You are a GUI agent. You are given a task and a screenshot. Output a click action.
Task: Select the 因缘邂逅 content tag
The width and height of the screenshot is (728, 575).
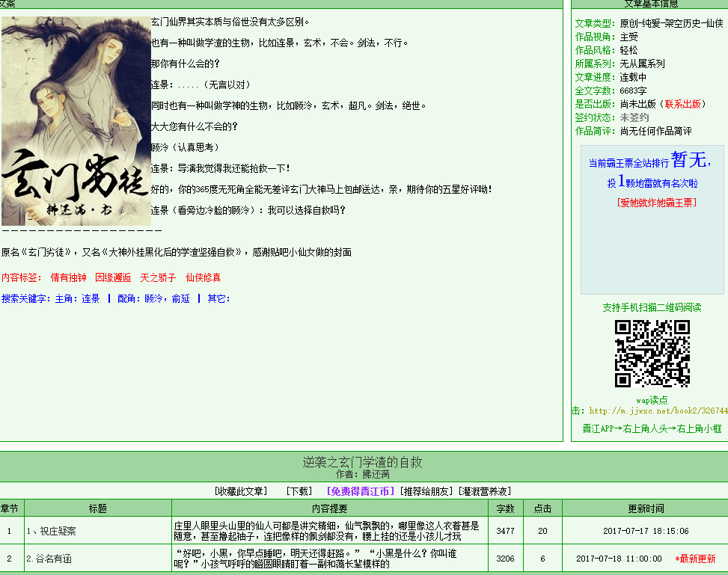[x=113, y=277]
